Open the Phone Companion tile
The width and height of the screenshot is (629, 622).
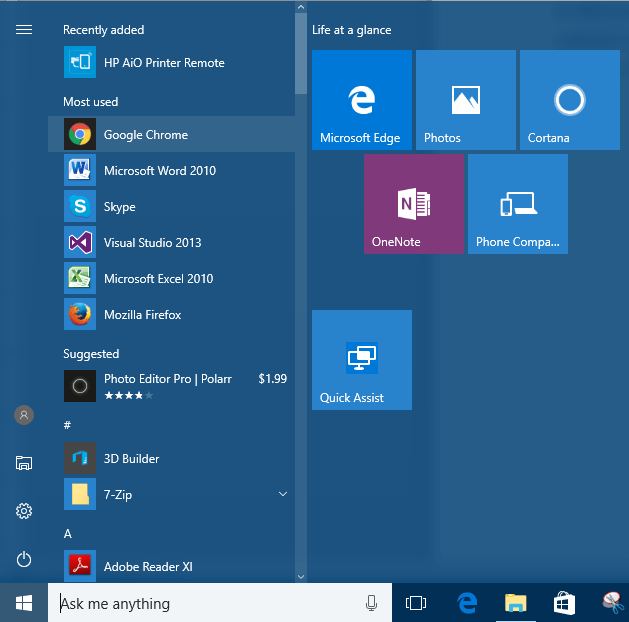[x=517, y=204]
